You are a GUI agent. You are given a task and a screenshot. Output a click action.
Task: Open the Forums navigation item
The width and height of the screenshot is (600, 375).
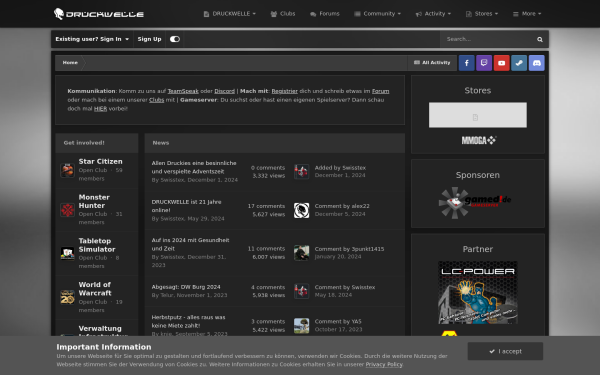pyautogui.click(x=324, y=14)
